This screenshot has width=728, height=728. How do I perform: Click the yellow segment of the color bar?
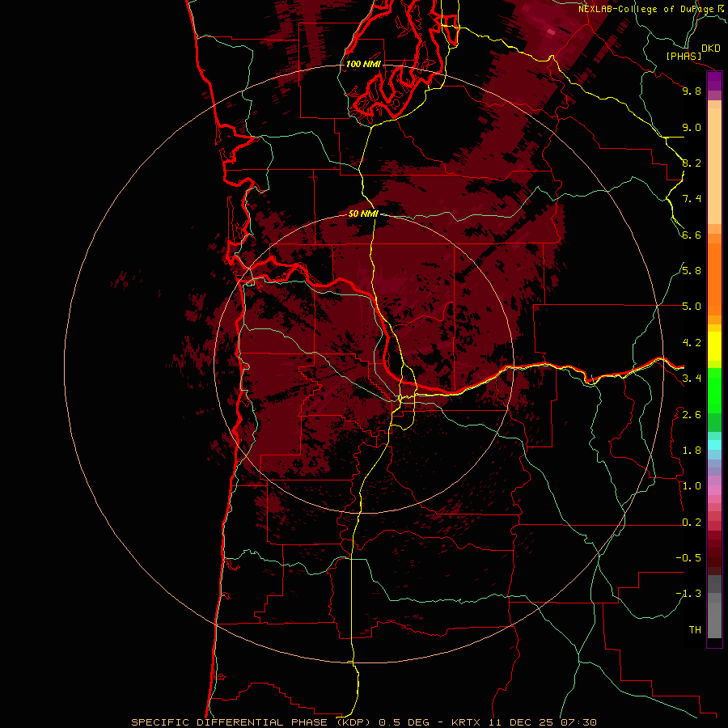coord(714,346)
